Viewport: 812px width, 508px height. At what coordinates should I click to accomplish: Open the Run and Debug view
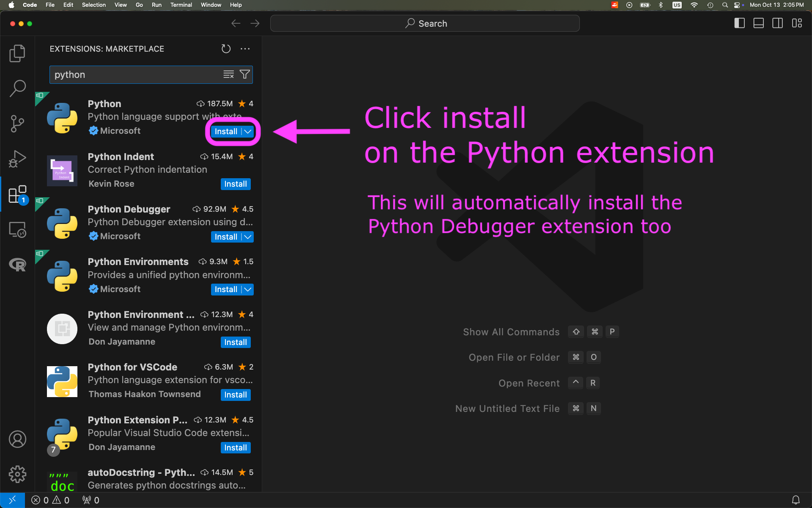[x=17, y=159]
